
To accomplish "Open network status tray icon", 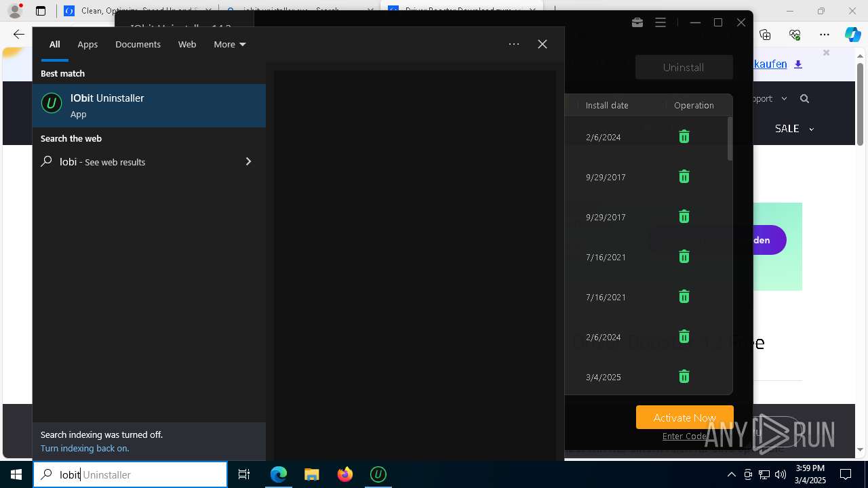I will point(764,474).
